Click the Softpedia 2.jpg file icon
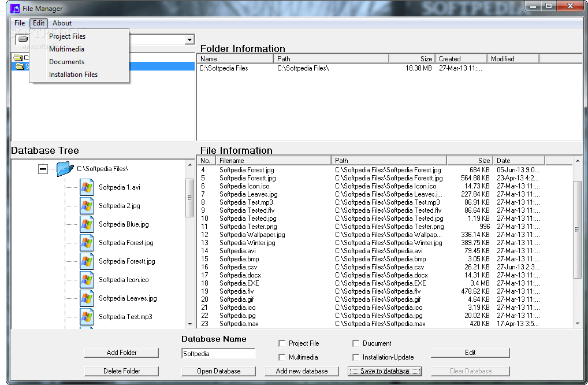Viewport: 588px width, 385px height. point(87,205)
